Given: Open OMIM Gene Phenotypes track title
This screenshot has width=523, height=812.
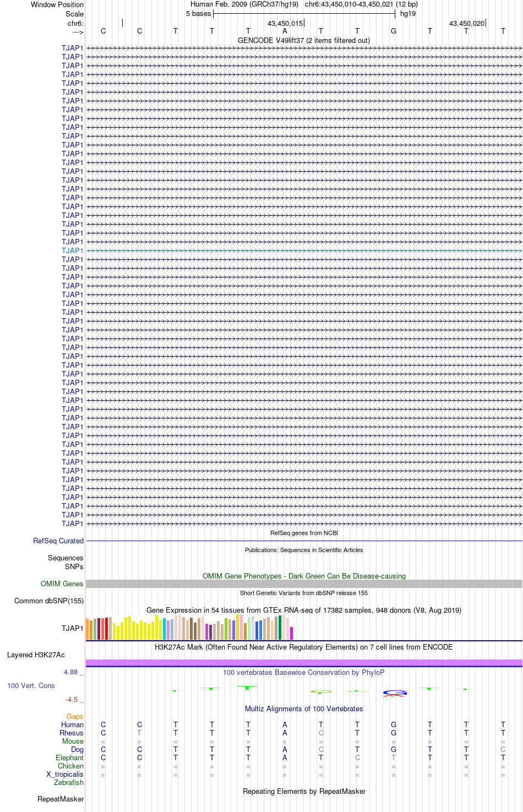Looking at the screenshot, I should tap(304, 576).
